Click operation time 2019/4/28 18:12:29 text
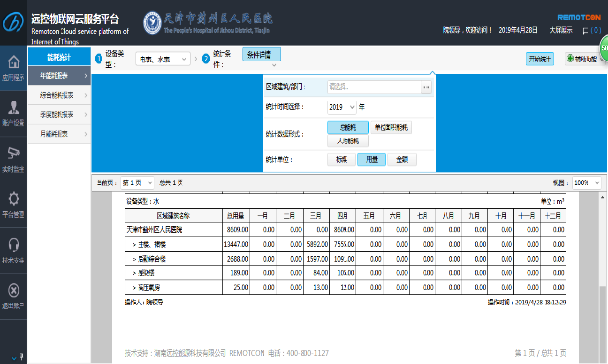Image resolution: width=608 pixels, height=364 pixels. [x=527, y=303]
